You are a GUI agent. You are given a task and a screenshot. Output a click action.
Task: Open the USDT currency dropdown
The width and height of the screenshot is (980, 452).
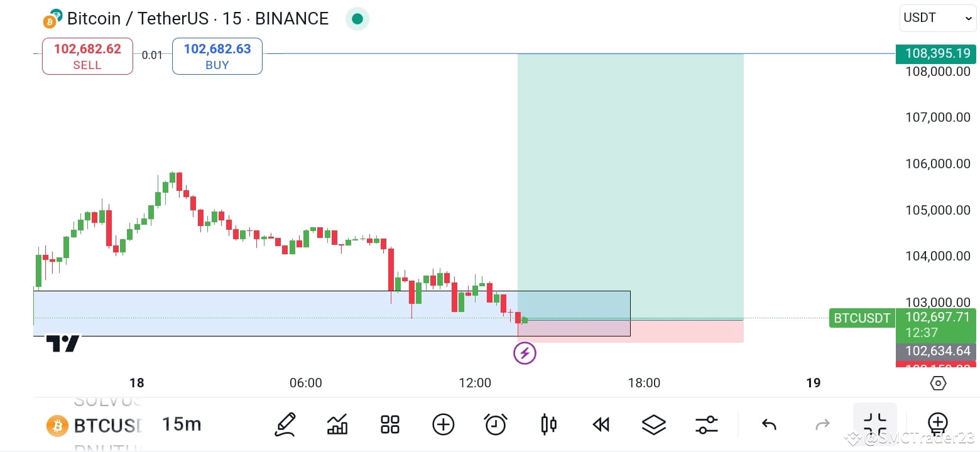(x=936, y=18)
